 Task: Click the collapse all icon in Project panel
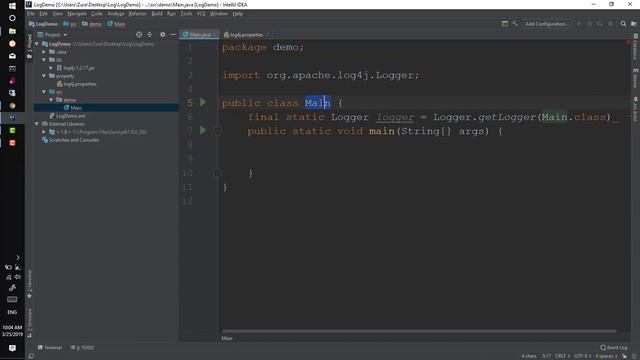(149, 35)
